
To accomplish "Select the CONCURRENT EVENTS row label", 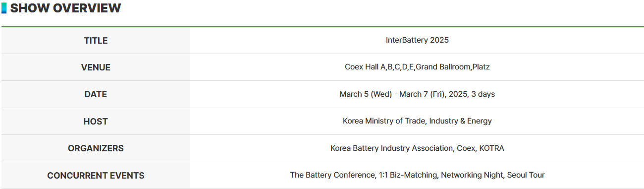I will coord(96,176).
